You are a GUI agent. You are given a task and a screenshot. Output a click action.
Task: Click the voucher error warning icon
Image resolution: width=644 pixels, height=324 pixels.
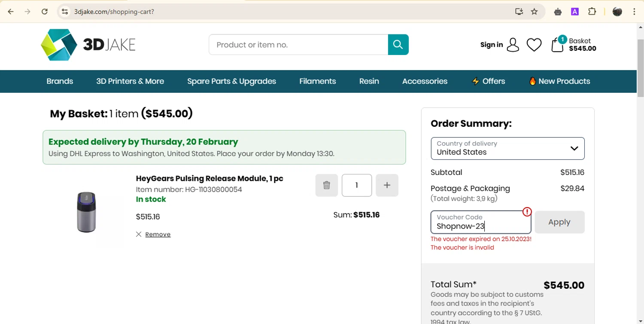point(527,212)
